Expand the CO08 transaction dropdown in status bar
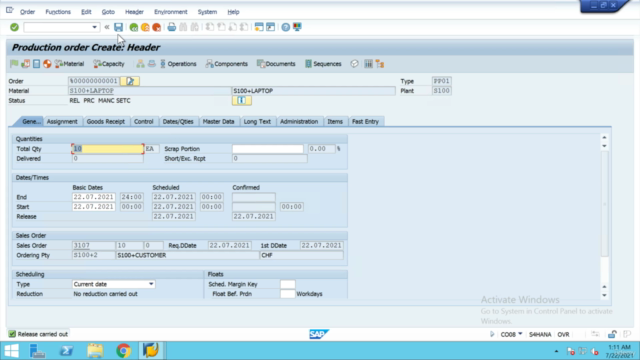This screenshot has height=360, width=640. (520, 334)
